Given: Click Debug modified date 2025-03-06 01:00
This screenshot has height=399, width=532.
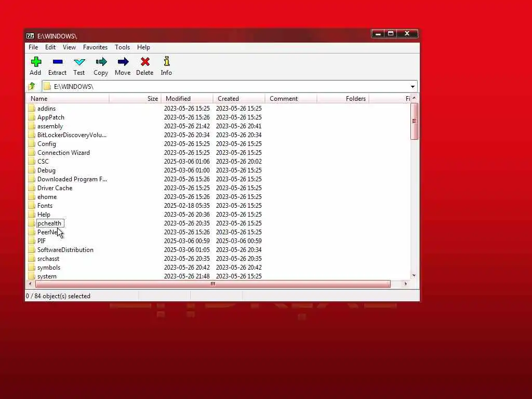Looking at the screenshot, I should pos(187,170).
